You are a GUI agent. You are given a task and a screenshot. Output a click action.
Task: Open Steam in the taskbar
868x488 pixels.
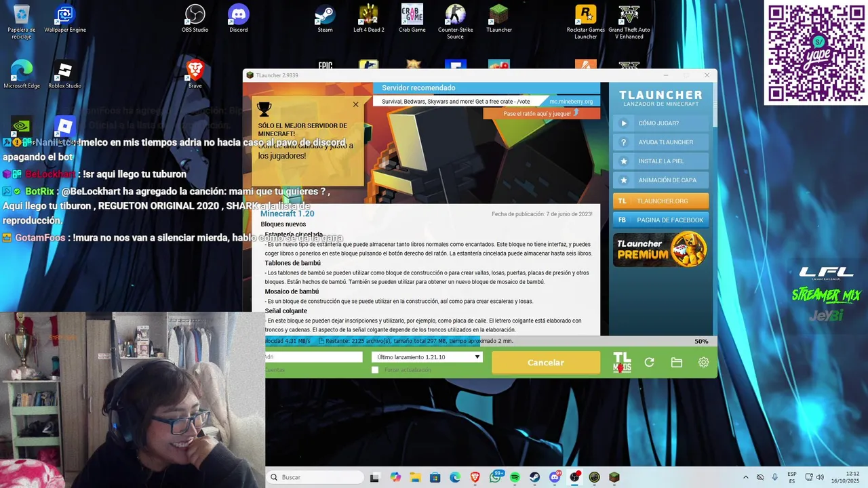point(535,477)
